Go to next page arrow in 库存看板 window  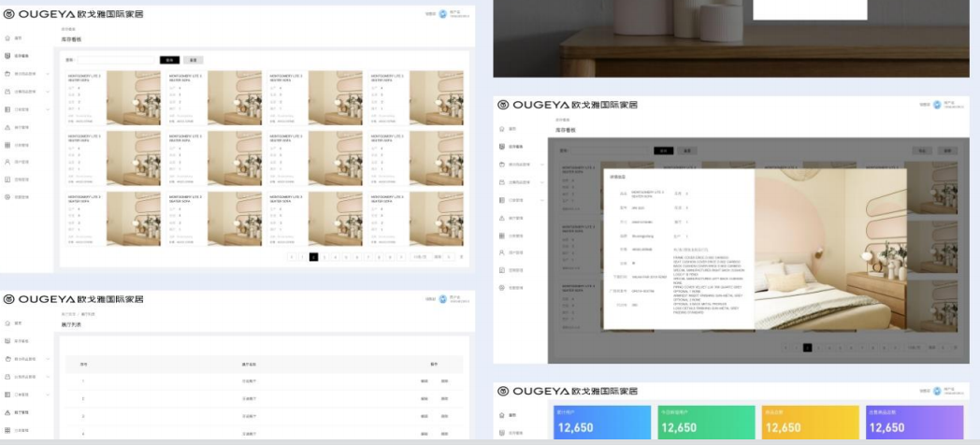click(401, 257)
